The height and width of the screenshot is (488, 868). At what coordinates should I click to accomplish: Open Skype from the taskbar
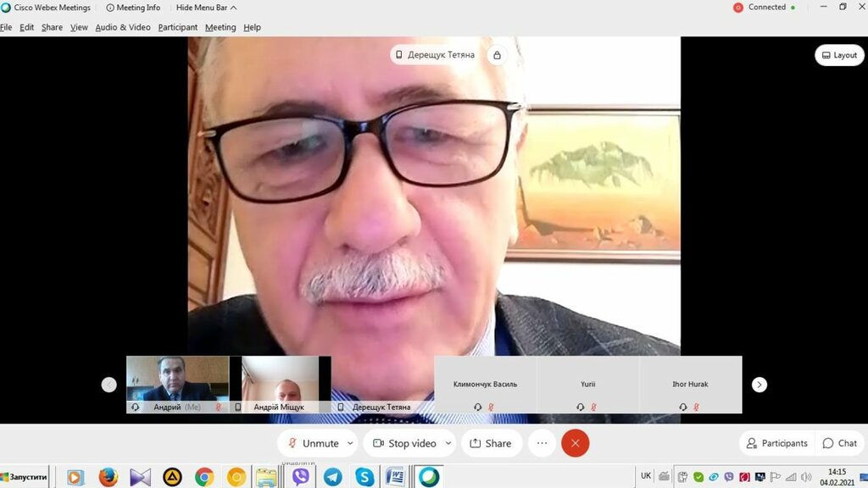pos(364,477)
